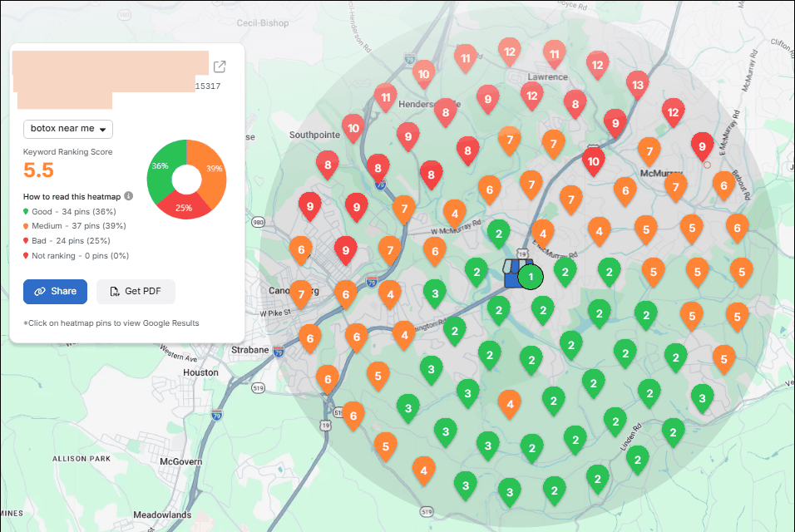
Task: Click the ALLISON PARK map label
Action: pyautogui.click(x=81, y=459)
